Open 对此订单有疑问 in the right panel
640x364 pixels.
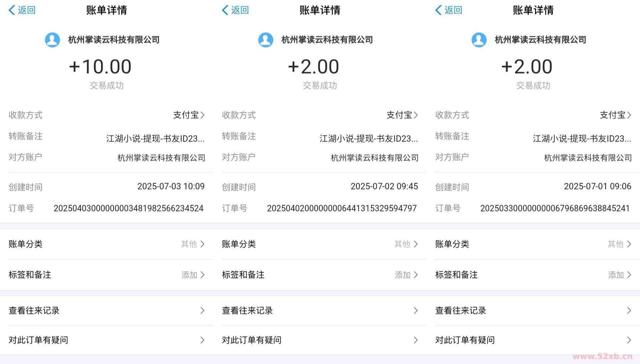(533, 340)
